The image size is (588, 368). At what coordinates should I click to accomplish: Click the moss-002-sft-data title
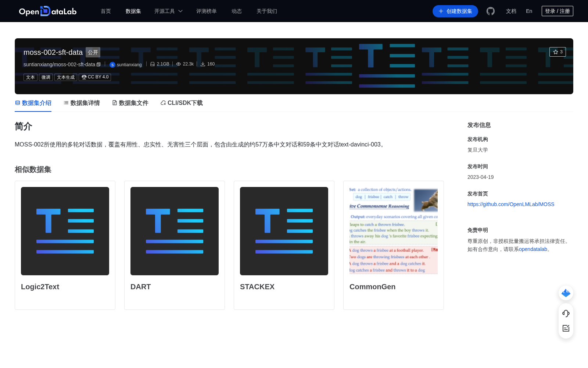53,52
